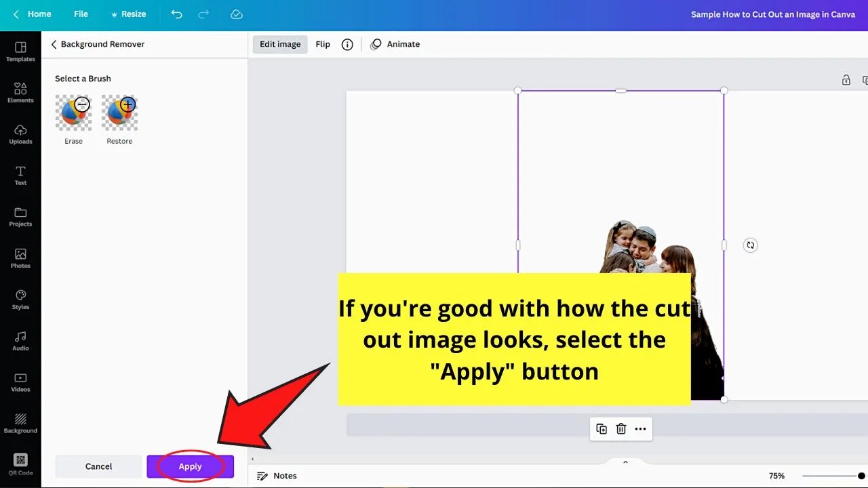The image size is (868, 488).
Task: Switch to the Animate tab
Action: click(x=395, y=44)
